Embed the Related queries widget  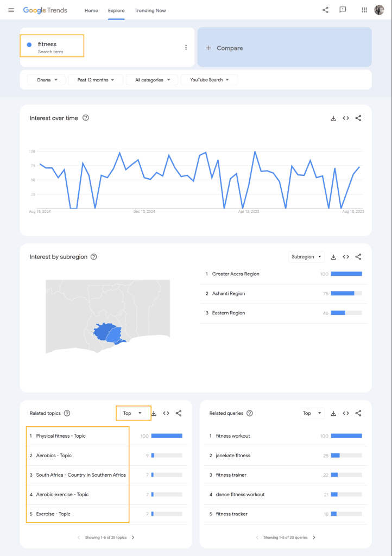pyautogui.click(x=346, y=413)
